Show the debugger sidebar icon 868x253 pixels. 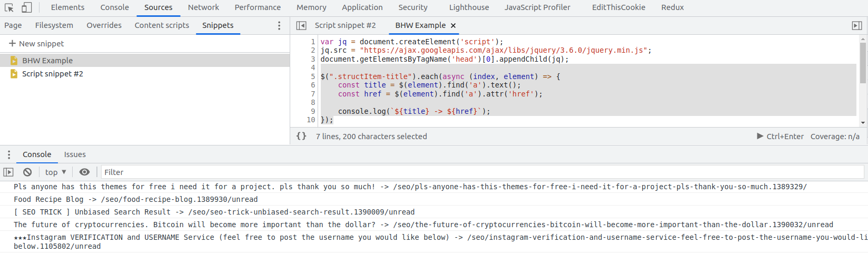point(857,25)
